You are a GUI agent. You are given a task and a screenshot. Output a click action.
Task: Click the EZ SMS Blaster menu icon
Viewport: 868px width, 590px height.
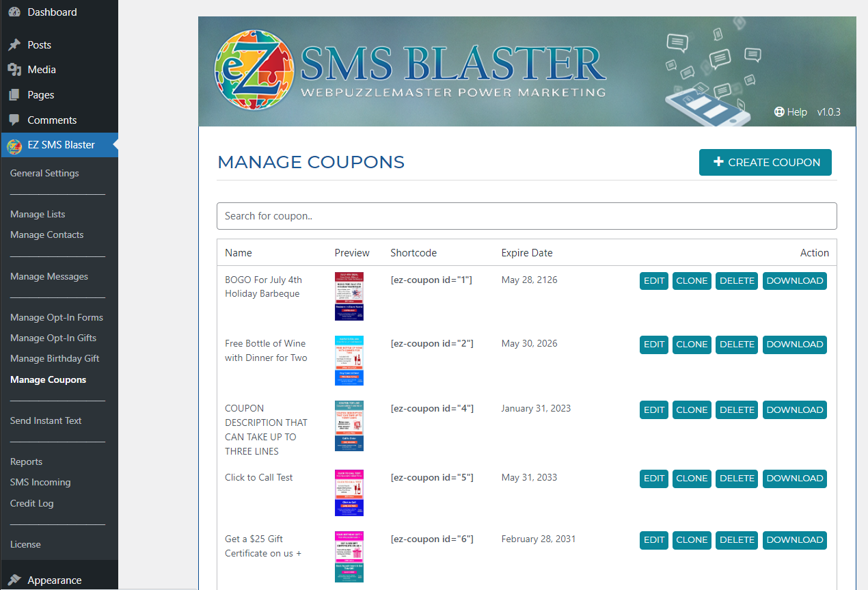14,146
